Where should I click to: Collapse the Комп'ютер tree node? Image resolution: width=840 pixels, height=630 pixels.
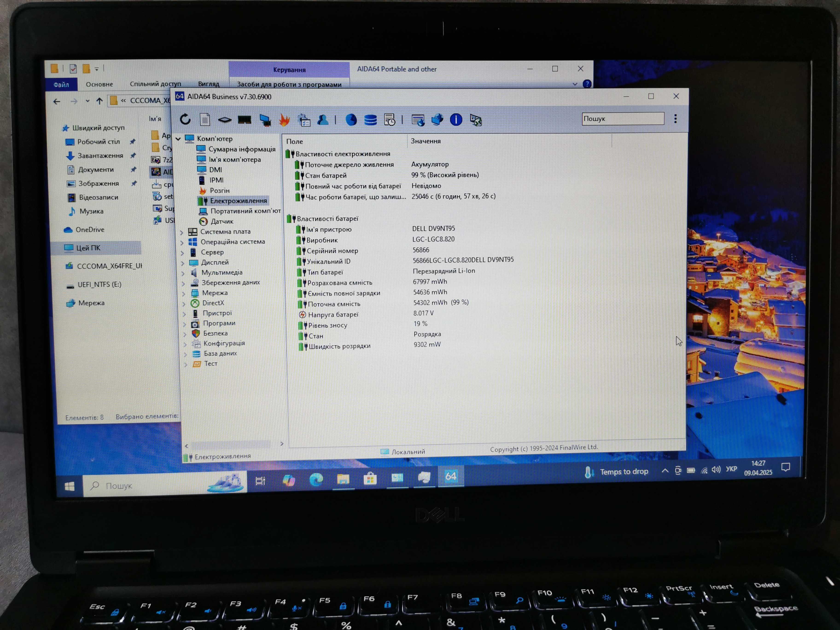coord(178,139)
